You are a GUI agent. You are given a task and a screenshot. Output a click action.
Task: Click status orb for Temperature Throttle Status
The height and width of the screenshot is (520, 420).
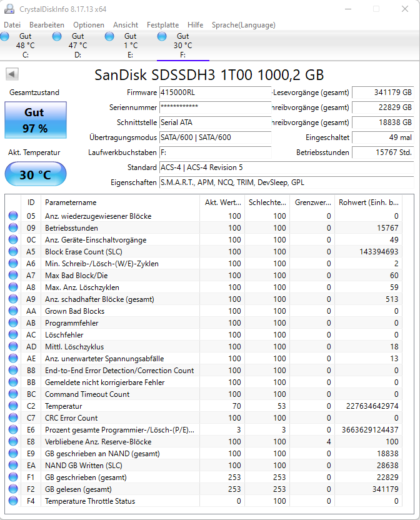[x=13, y=501]
